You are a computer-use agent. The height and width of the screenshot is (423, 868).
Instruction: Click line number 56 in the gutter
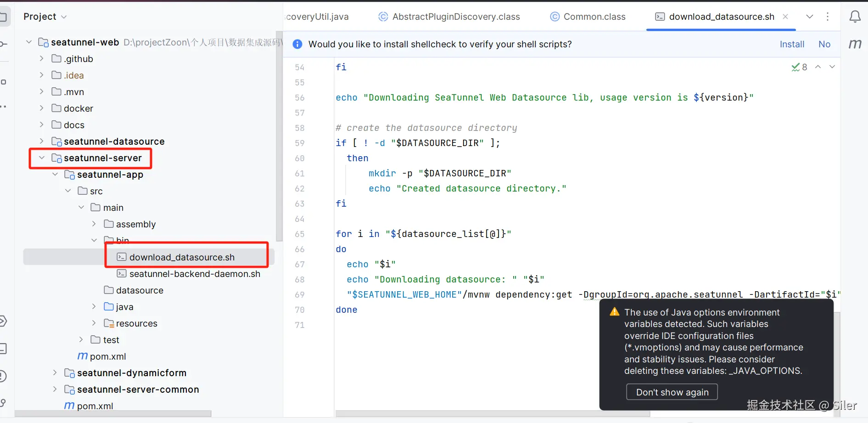click(x=300, y=98)
